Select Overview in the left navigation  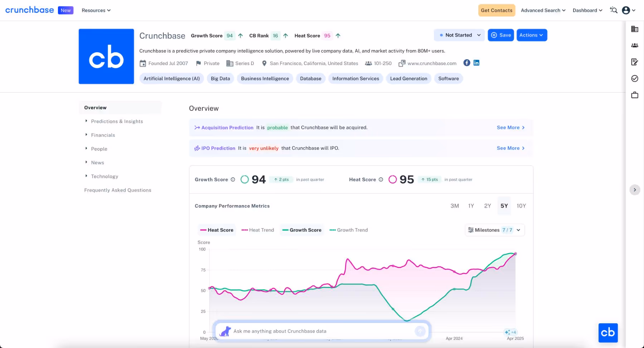tap(120, 108)
